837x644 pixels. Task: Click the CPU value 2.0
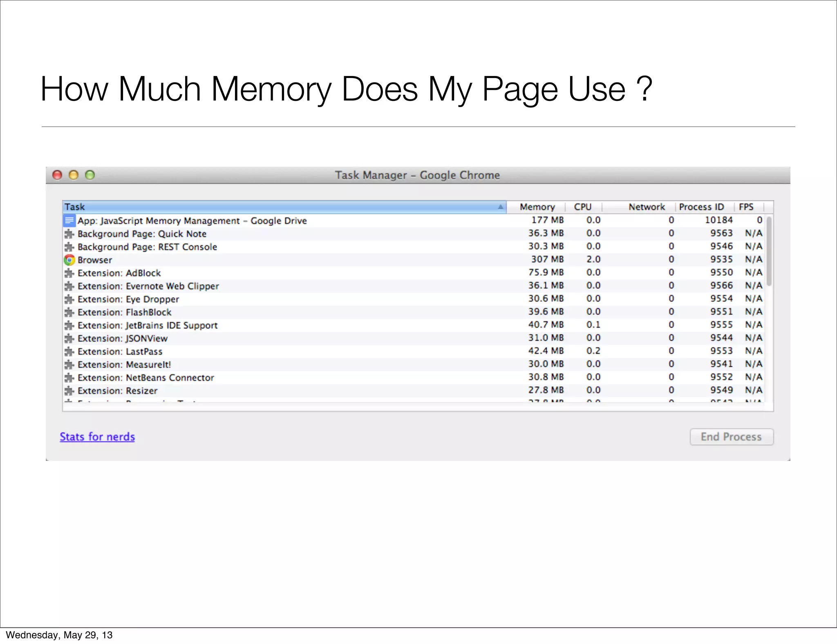pos(593,259)
